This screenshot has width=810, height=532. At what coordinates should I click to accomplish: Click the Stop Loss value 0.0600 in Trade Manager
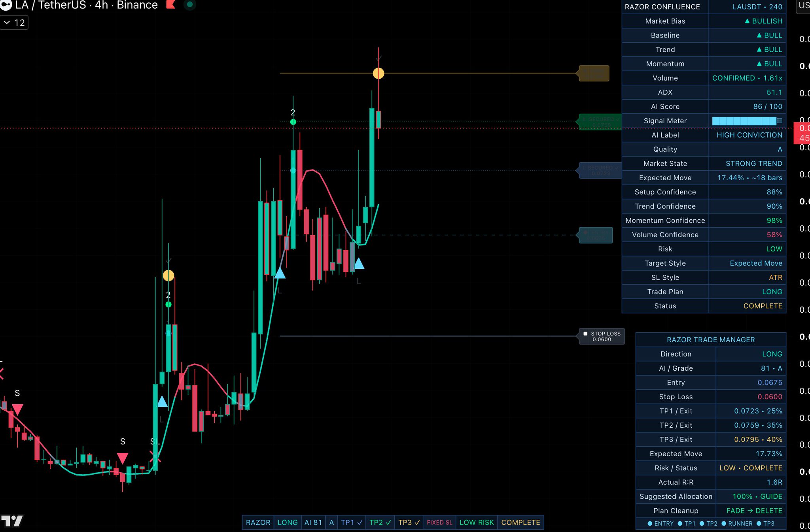(770, 396)
